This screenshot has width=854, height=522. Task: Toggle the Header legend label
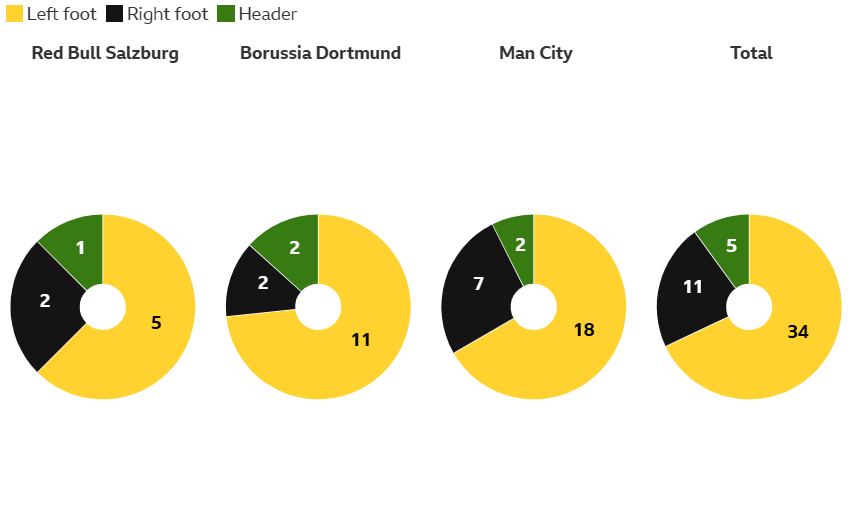(267, 14)
